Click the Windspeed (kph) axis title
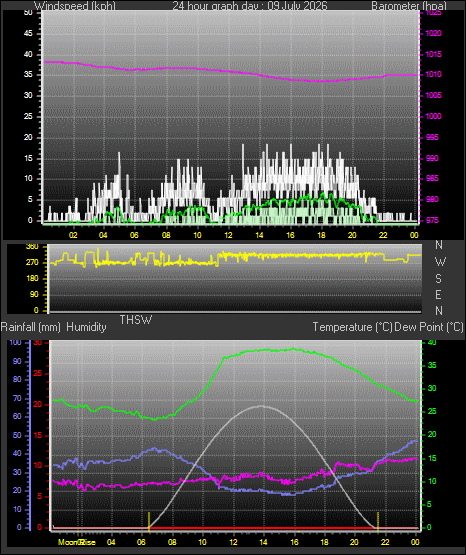Image resolution: width=466 pixels, height=555 pixels. pyautogui.click(x=75, y=6)
